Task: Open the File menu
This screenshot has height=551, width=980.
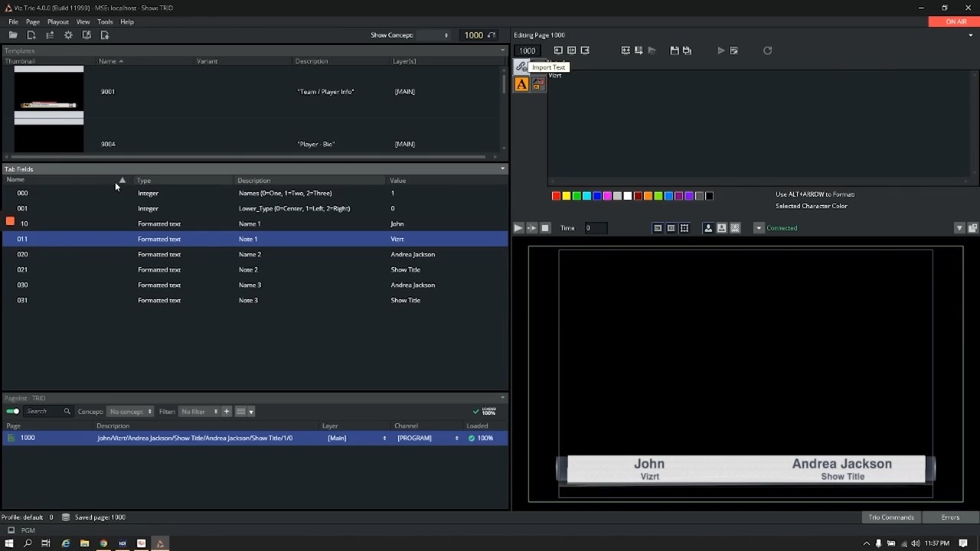Action: (x=13, y=21)
